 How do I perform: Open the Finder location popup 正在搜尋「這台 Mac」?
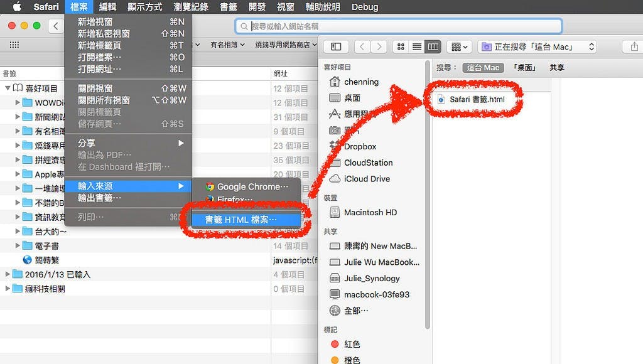click(x=538, y=46)
